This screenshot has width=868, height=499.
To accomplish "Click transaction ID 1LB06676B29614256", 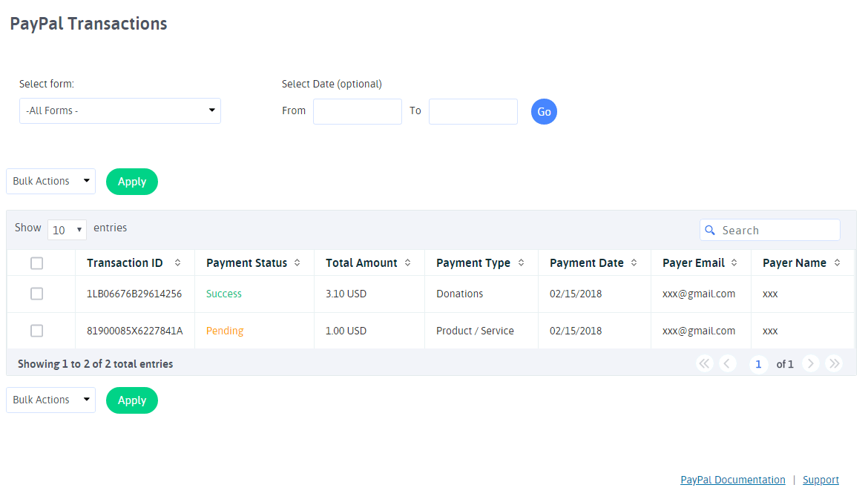I will [134, 294].
